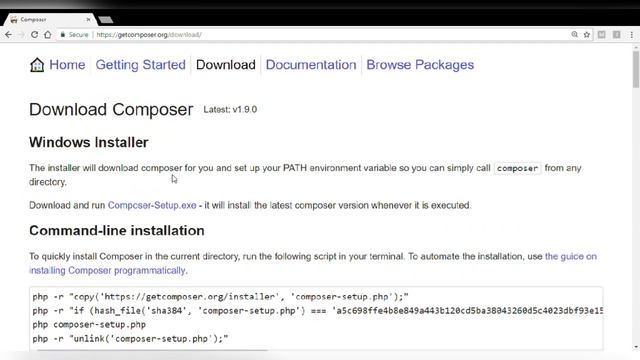The image size is (640, 360).
Task: Go back using the browser back arrow
Action: point(9,35)
